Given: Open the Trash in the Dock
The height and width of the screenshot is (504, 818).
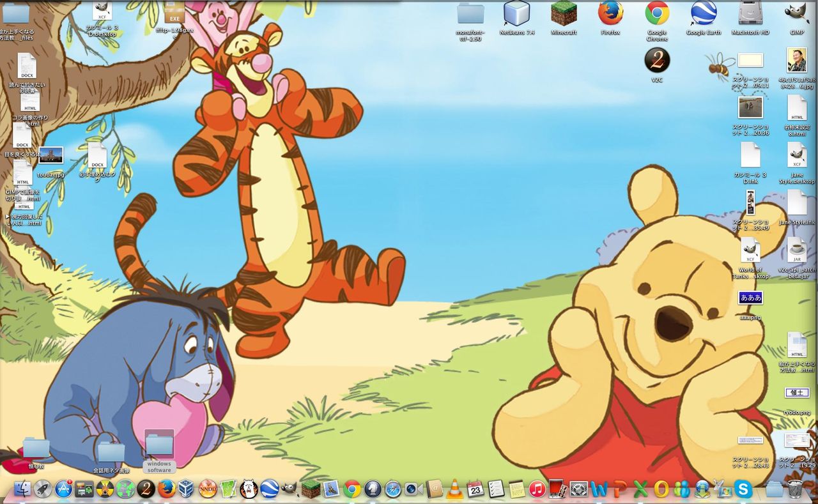Looking at the screenshot, I should pyautogui.click(x=795, y=490).
